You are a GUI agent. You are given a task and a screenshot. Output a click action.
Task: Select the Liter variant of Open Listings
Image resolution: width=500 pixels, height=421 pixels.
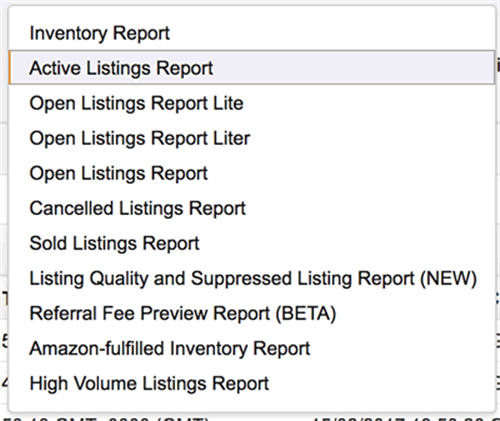point(252,138)
